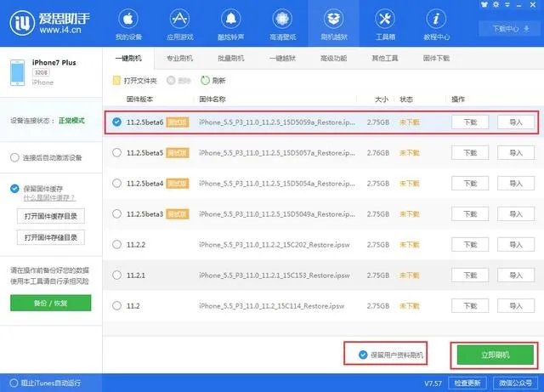
Task: Click the 正常模式 connection status text
Action: [71, 121]
